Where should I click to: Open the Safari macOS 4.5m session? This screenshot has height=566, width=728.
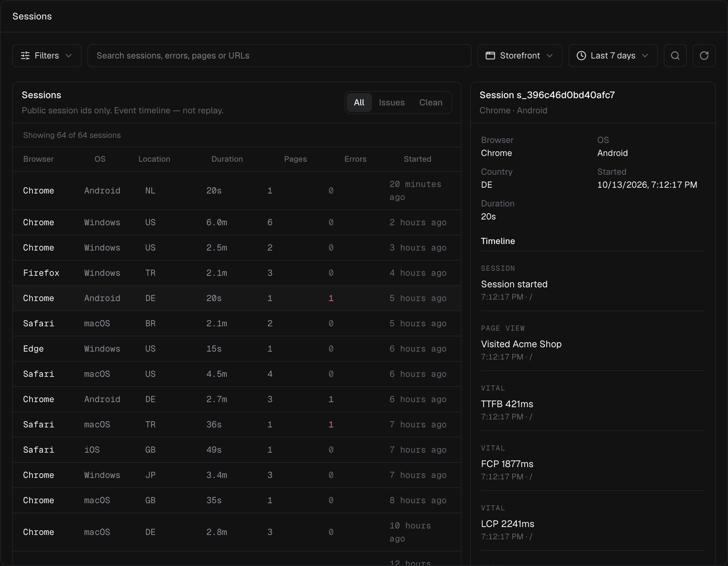coord(237,374)
